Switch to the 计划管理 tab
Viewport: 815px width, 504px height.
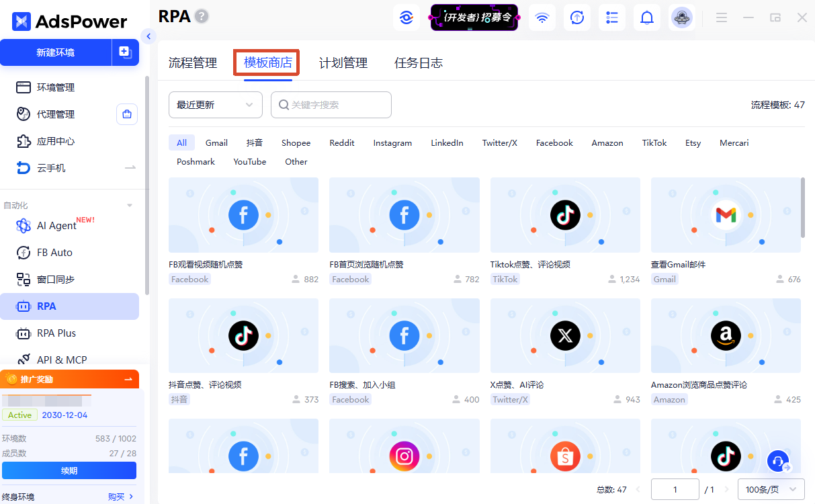[343, 63]
